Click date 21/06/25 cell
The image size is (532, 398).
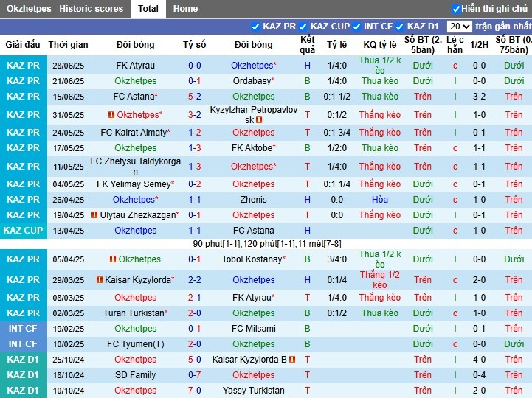68,81
